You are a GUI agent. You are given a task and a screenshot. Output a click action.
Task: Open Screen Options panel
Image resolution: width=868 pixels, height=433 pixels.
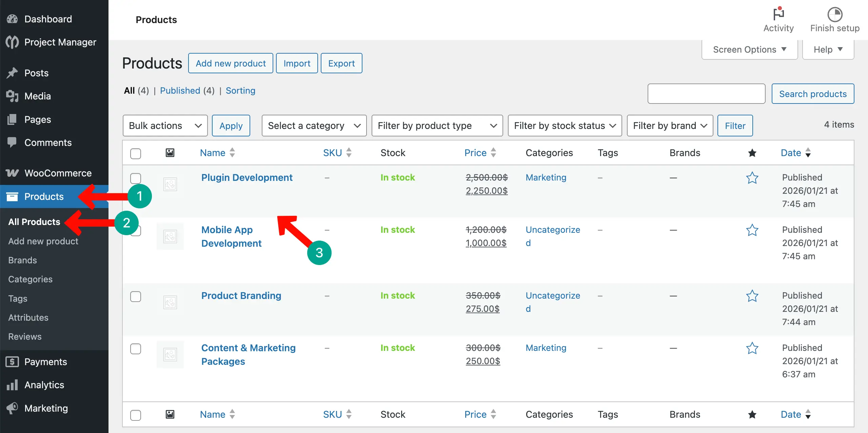coord(749,49)
